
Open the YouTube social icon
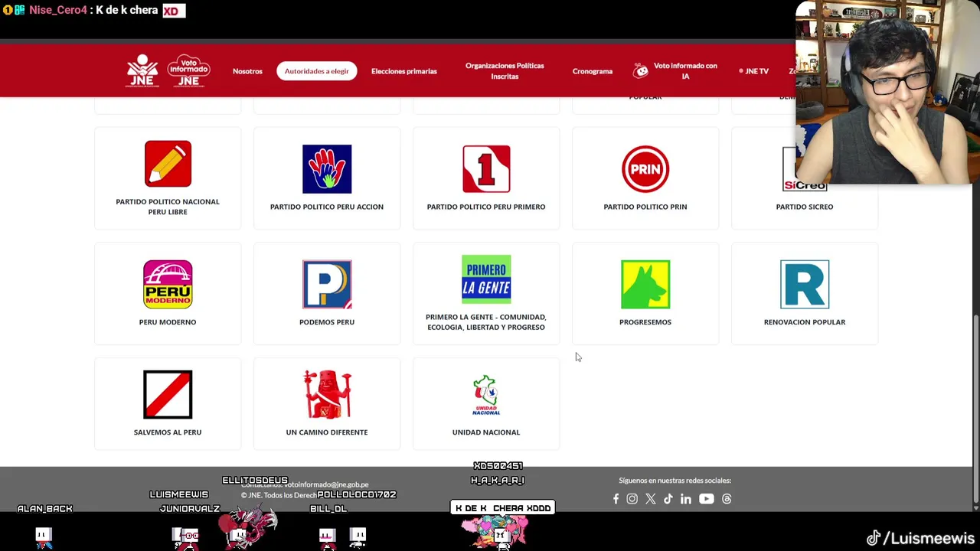click(x=706, y=499)
